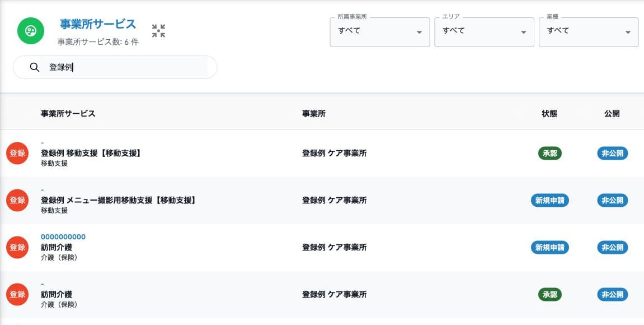Click 非公開 badge in メニュー撮影用移動支援 row
644x325 pixels.
pyautogui.click(x=612, y=201)
